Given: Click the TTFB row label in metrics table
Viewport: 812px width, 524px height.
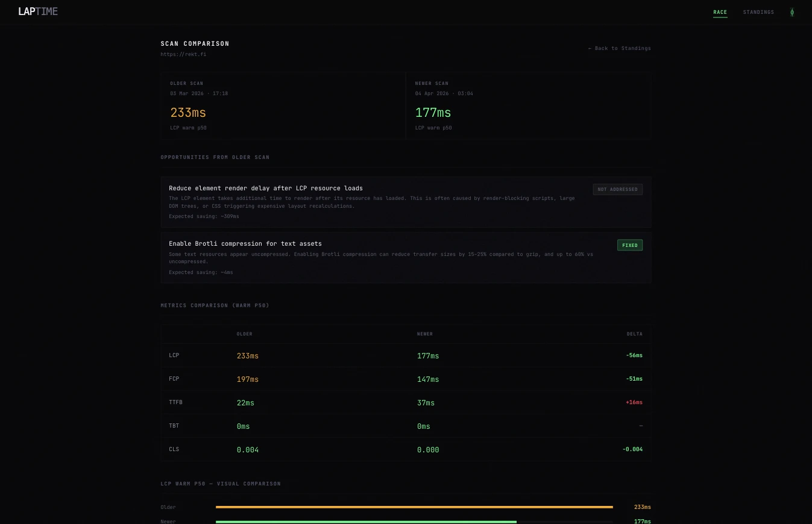Looking at the screenshot, I should click(x=175, y=402).
